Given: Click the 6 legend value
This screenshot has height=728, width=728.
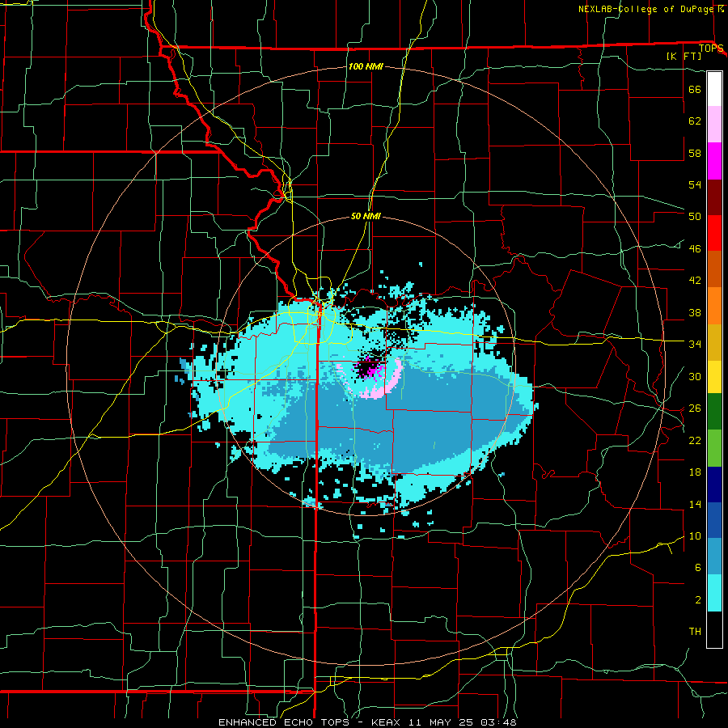Looking at the screenshot, I should coord(698,567).
